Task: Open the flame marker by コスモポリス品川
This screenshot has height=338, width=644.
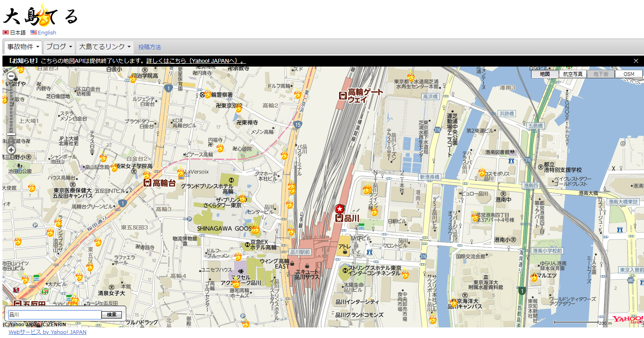Action: point(482,172)
